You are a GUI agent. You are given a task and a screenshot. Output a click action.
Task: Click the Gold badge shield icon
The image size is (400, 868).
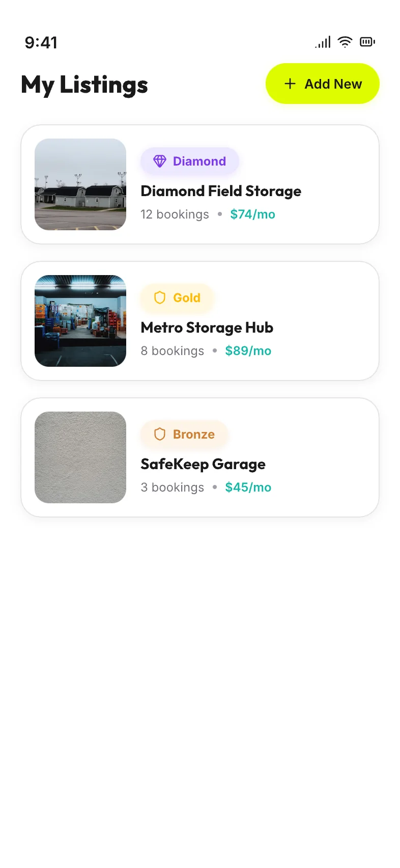coord(160,297)
